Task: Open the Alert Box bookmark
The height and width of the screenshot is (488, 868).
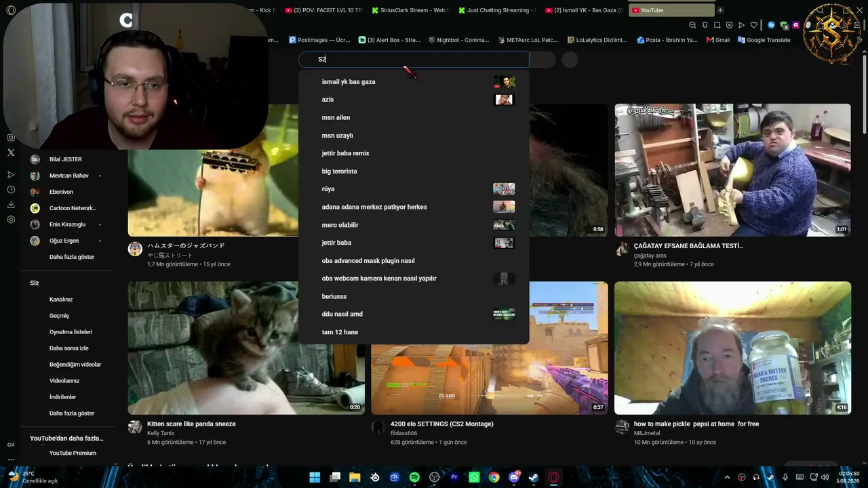Action: coord(390,40)
